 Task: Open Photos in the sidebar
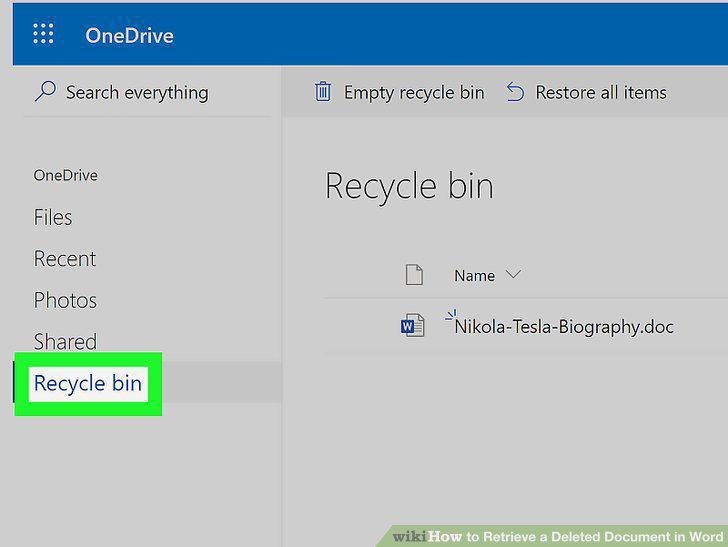pyautogui.click(x=65, y=300)
